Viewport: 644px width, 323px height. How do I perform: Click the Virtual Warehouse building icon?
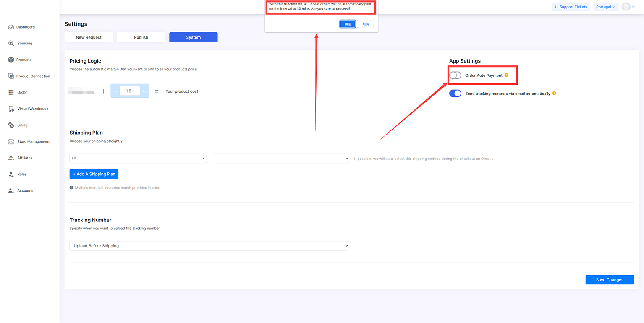click(11, 109)
